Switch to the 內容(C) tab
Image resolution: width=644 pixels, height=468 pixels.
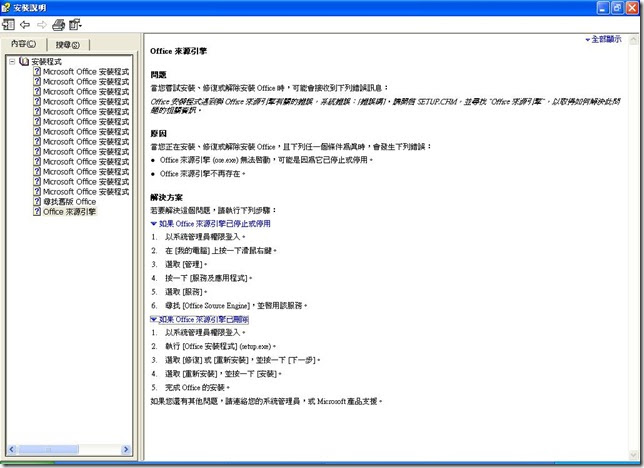tap(23, 44)
